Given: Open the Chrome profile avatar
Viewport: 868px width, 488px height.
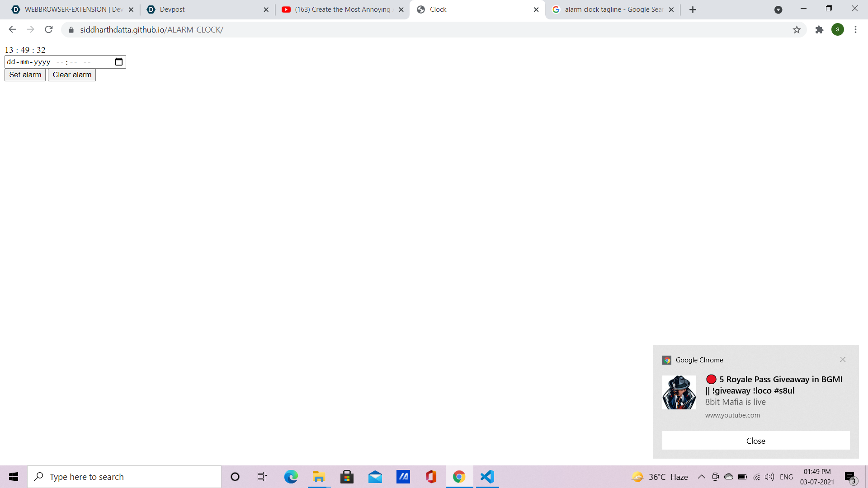Looking at the screenshot, I should coord(837,30).
